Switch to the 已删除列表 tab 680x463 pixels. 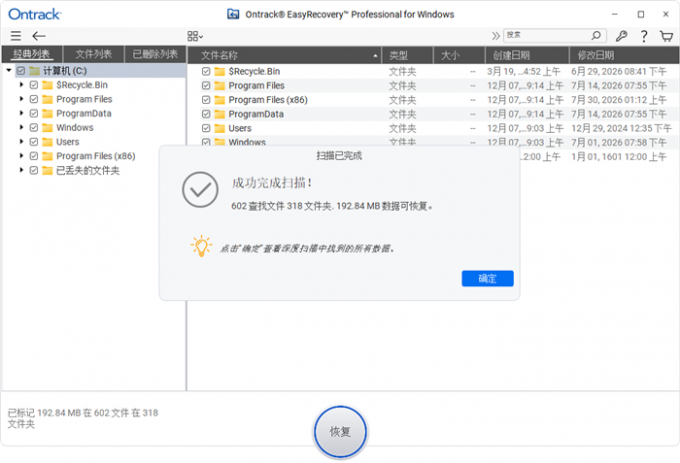pyautogui.click(x=155, y=54)
